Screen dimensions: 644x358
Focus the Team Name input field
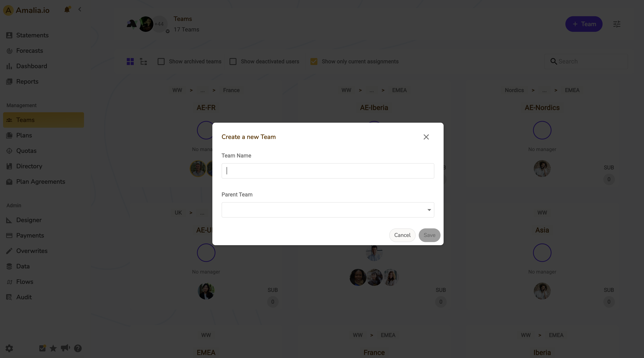click(328, 171)
